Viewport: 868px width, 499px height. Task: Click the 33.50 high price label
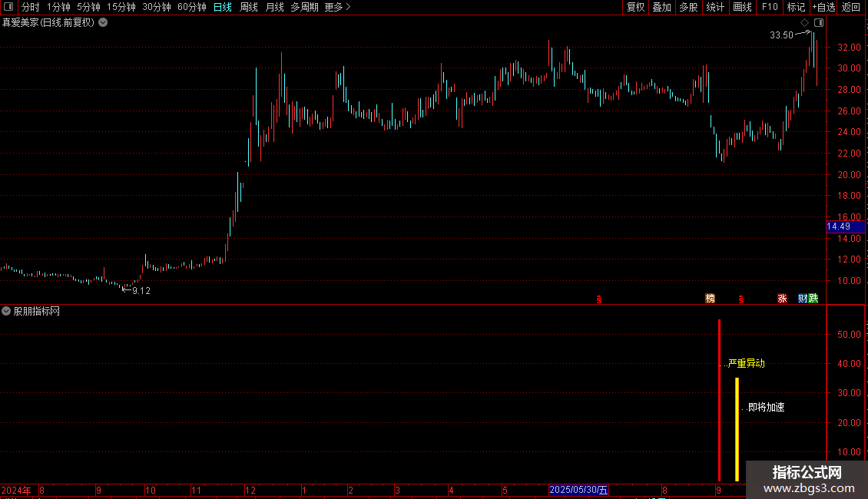tap(782, 35)
